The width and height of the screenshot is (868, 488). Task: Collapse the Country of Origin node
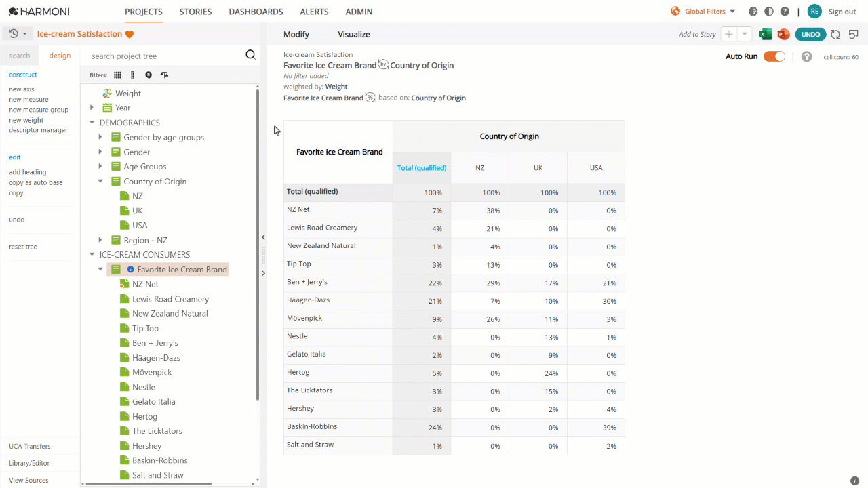[100, 182]
